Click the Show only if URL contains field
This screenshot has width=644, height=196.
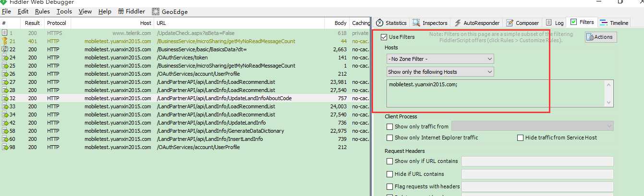(537, 161)
